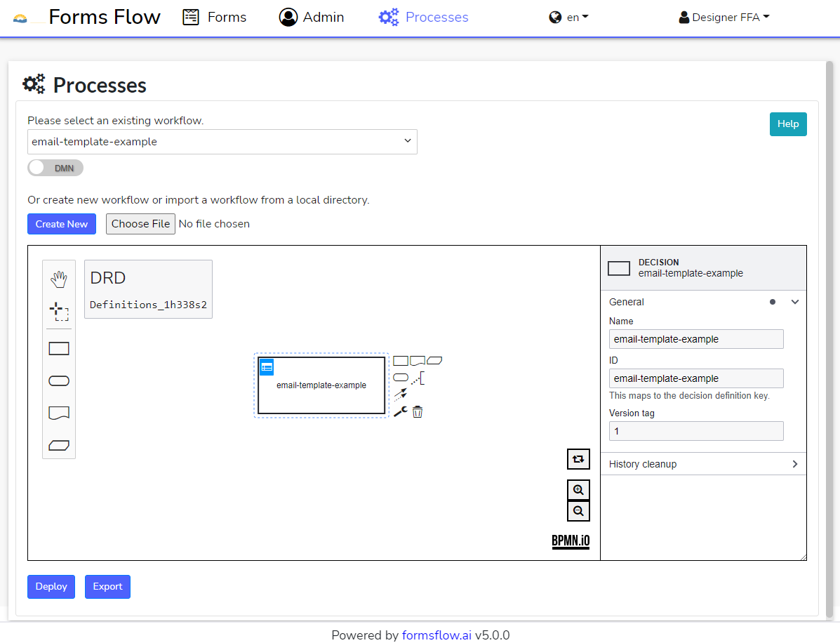Viewport: 840px width, 643px height.
Task: Open the blue decision table icon on the node
Action: click(267, 367)
